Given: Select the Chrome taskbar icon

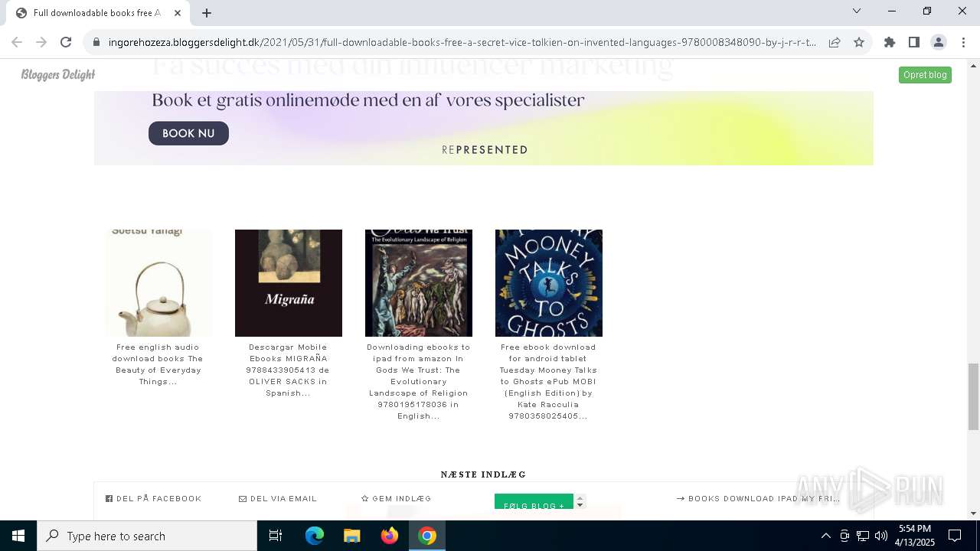Looking at the screenshot, I should pyautogui.click(x=427, y=536).
